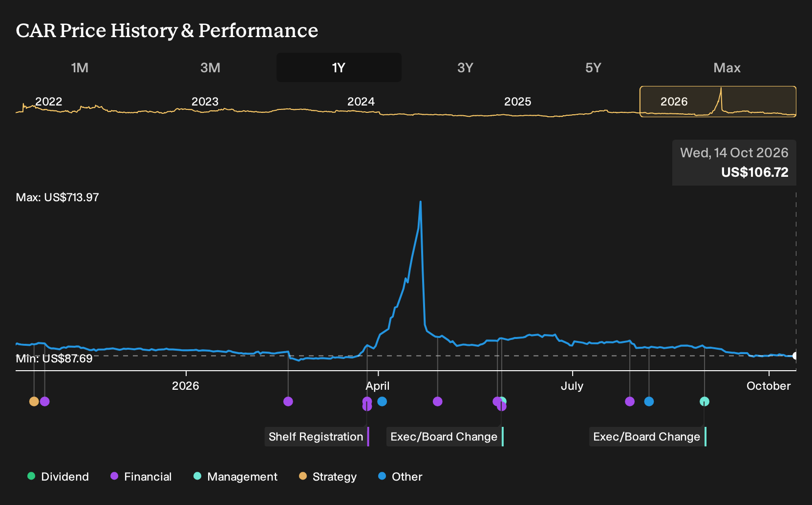Click the orange Strategy event marker

tap(34, 401)
